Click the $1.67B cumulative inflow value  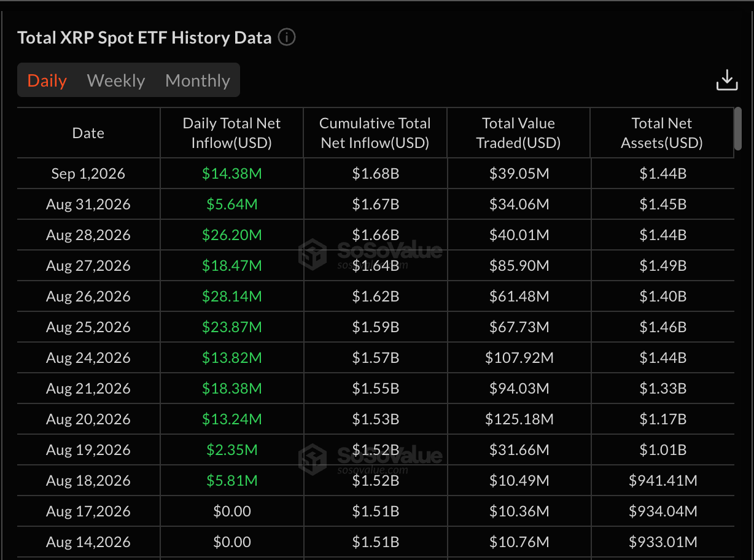[376, 204]
